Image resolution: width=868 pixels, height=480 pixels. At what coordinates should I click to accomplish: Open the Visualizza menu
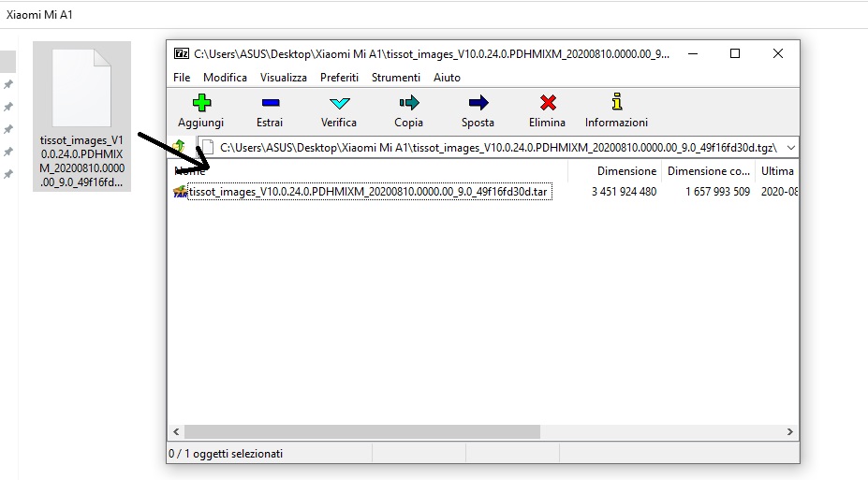pyautogui.click(x=284, y=78)
